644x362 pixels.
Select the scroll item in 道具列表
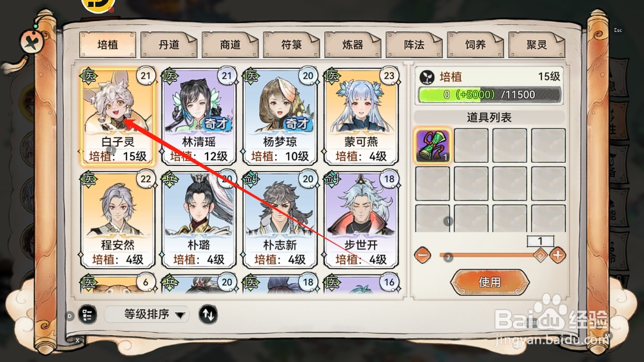[x=433, y=146]
